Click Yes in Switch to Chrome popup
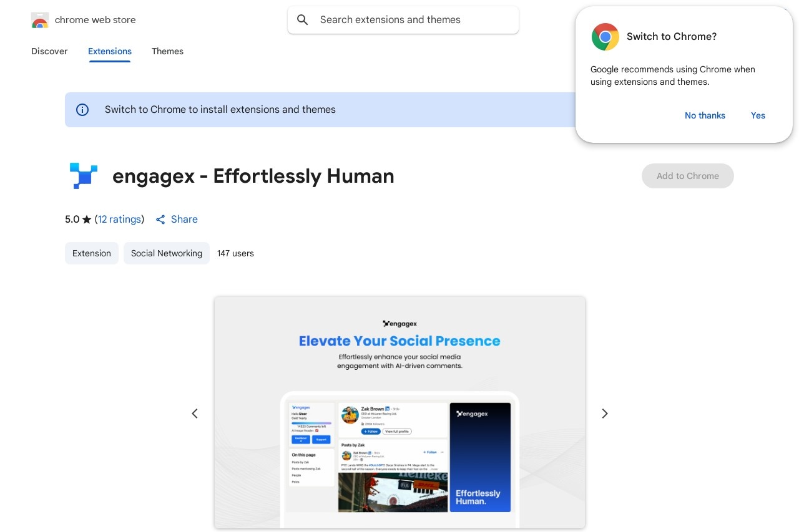 pos(758,115)
